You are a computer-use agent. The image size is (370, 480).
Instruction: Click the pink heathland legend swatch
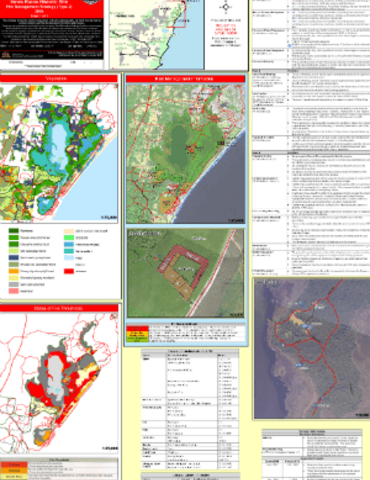pyautogui.click(x=14, y=291)
